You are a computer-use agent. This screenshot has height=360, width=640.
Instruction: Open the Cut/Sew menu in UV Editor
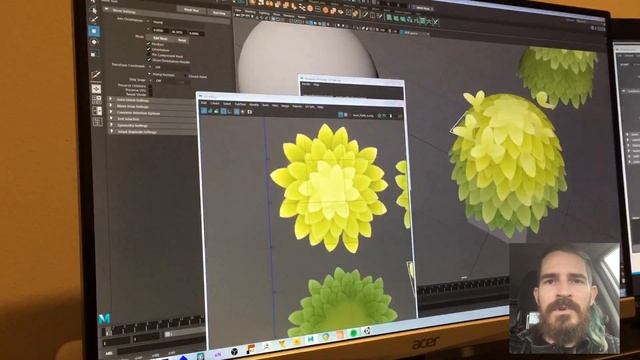tap(240, 104)
